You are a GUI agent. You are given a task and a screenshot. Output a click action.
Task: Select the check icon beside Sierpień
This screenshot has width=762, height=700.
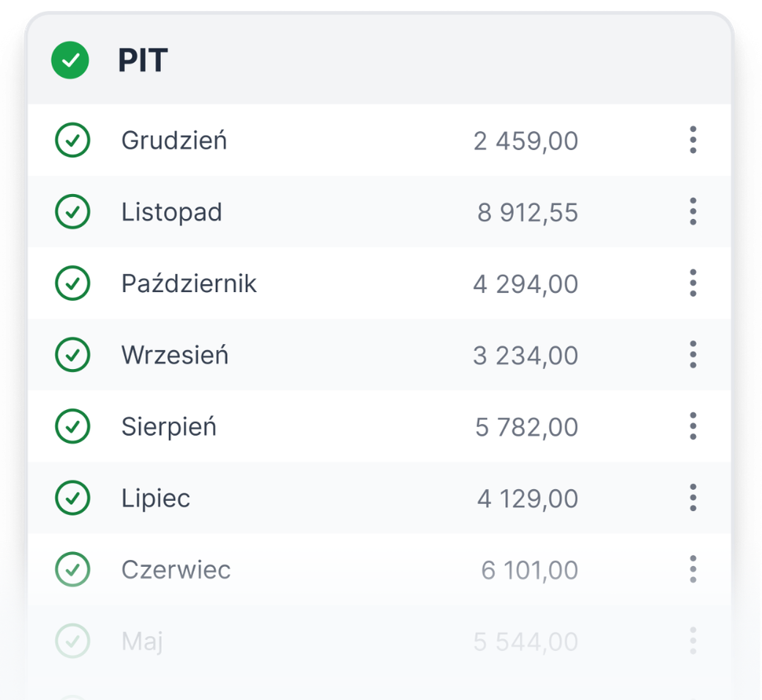(72, 426)
